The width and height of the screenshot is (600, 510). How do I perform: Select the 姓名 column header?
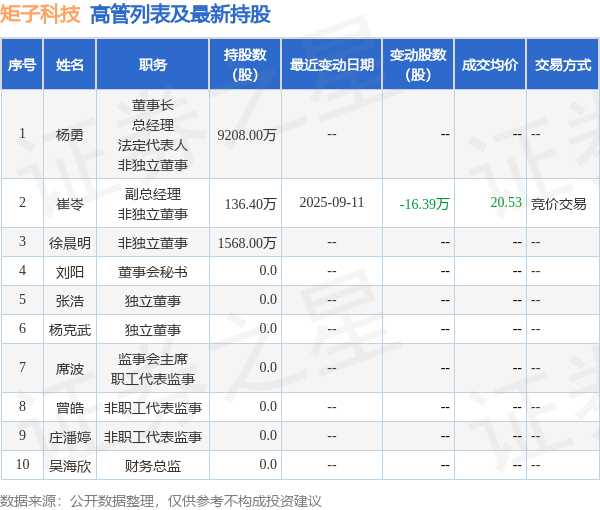[70, 65]
